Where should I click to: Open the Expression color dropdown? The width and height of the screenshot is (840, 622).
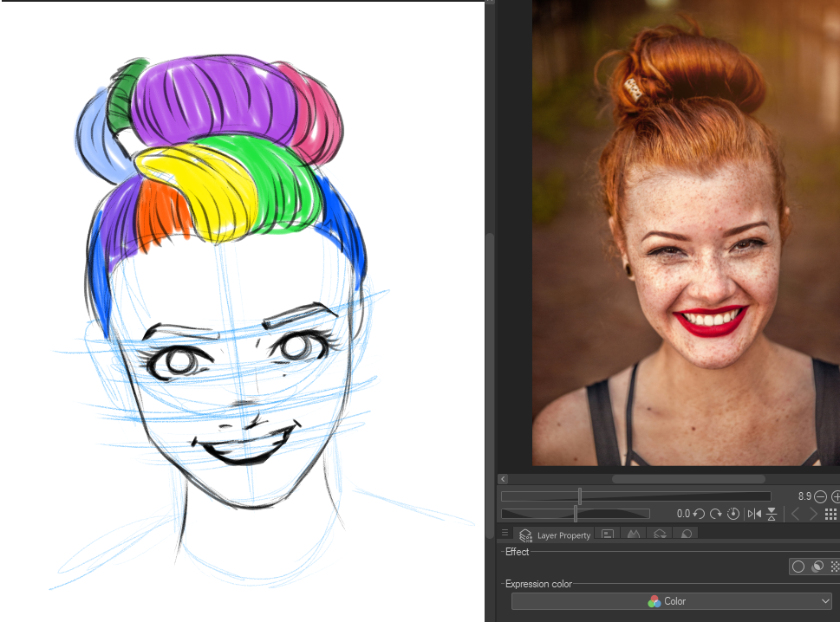pyautogui.click(x=671, y=601)
